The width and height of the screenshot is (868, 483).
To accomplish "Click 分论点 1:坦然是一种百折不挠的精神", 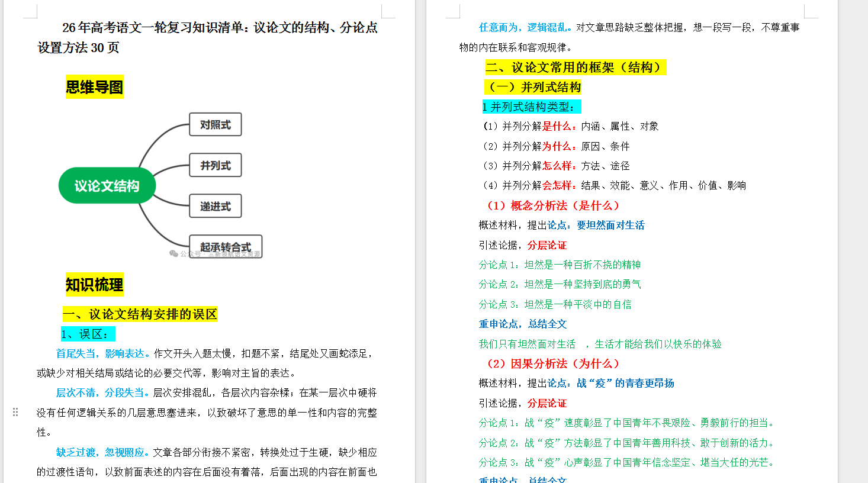I will tap(560, 265).
